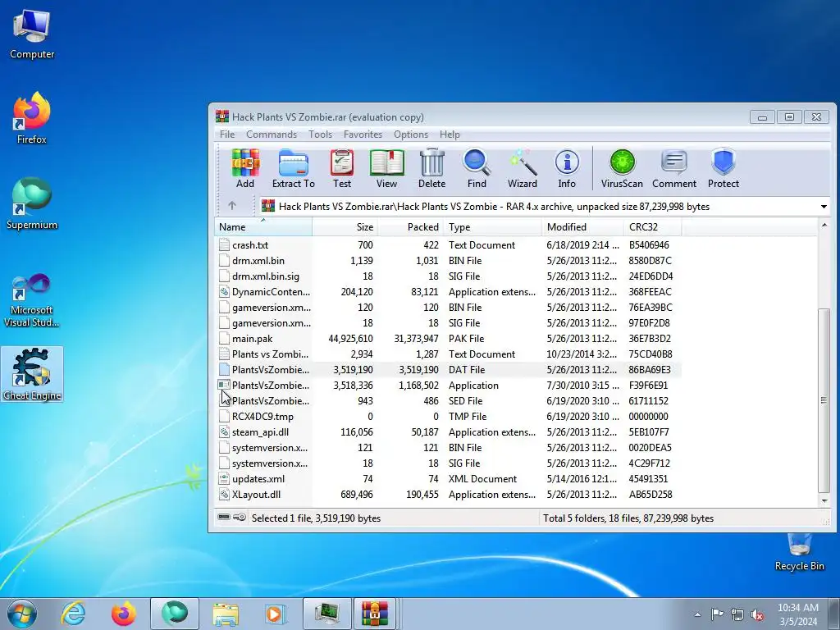The width and height of the screenshot is (840, 630).
Task: Click the volume muted tray icon
Action: [757, 614]
